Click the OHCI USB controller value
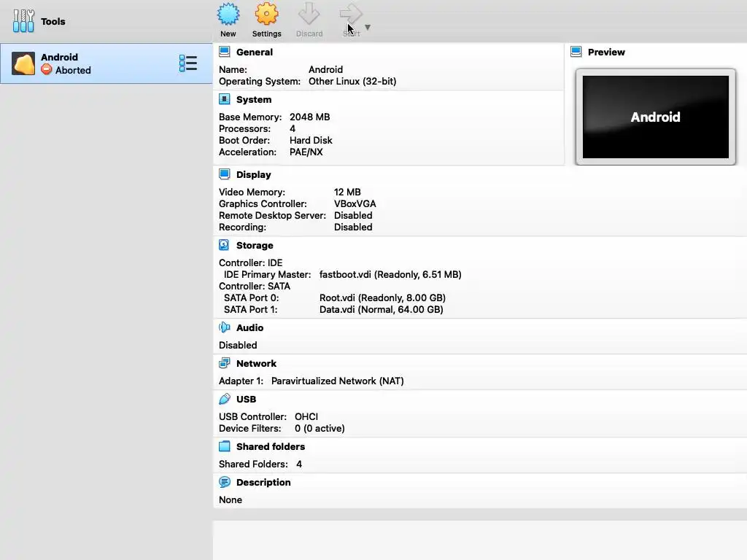Image resolution: width=747 pixels, height=560 pixels. coord(306,416)
